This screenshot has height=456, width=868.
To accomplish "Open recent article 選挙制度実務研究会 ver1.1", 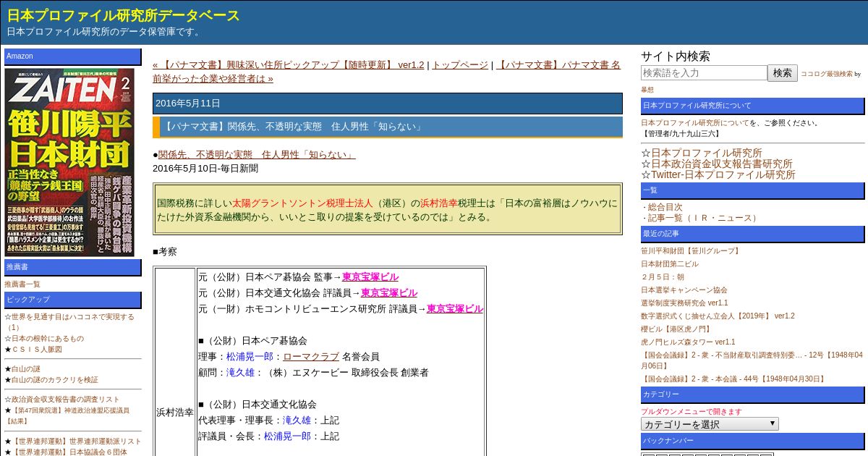I will [x=684, y=303].
